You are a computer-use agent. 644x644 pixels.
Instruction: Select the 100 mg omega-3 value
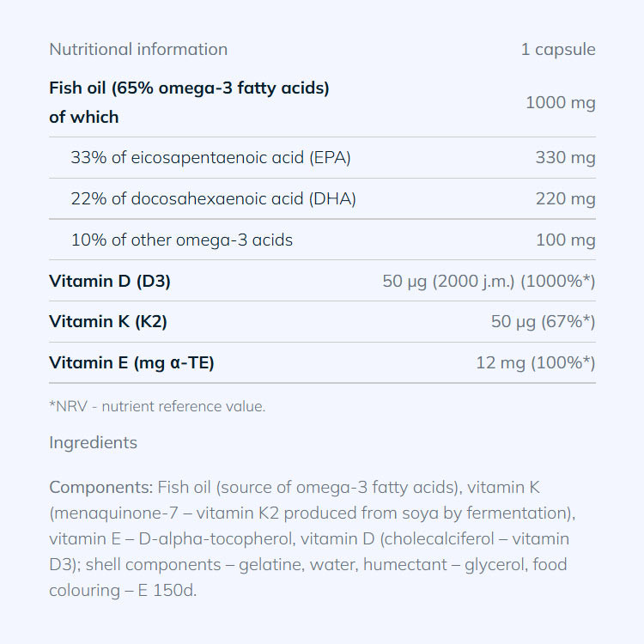click(x=565, y=240)
